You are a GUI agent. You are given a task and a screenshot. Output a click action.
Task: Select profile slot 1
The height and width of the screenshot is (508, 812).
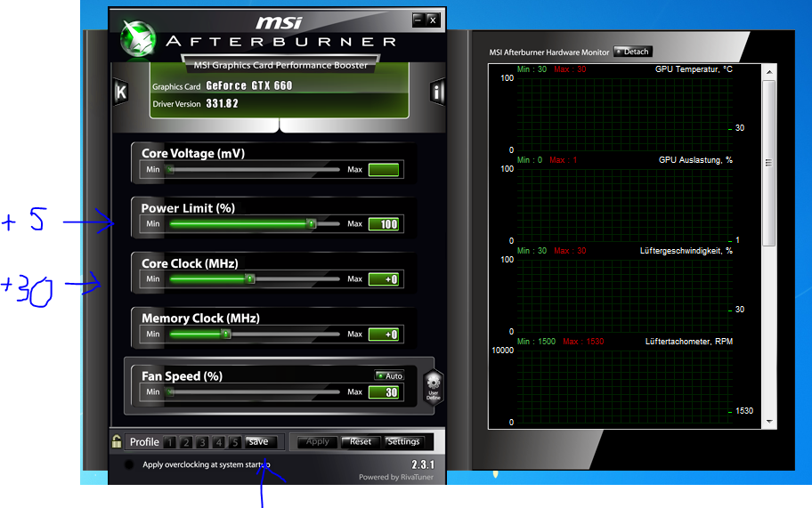tap(169, 442)
